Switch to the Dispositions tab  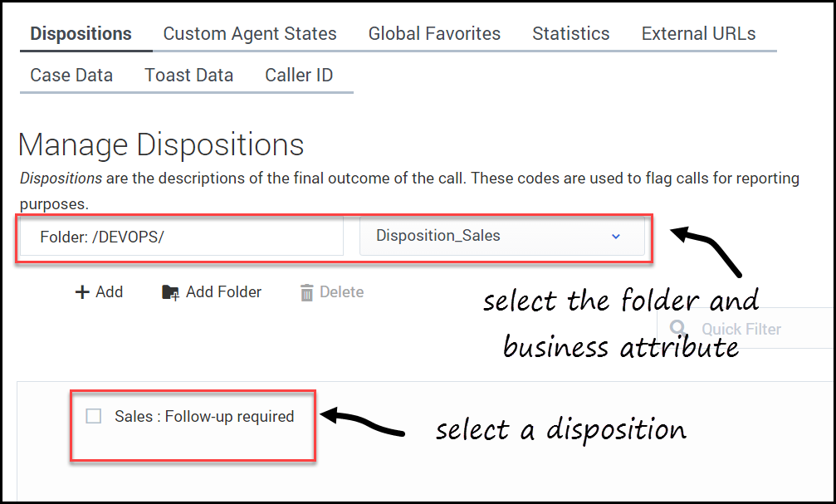coord(81,34)
